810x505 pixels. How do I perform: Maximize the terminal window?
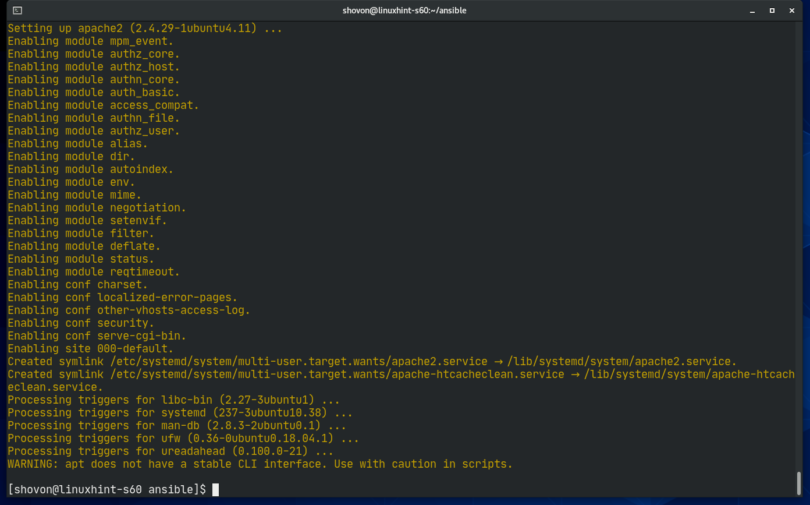point(772,10)
